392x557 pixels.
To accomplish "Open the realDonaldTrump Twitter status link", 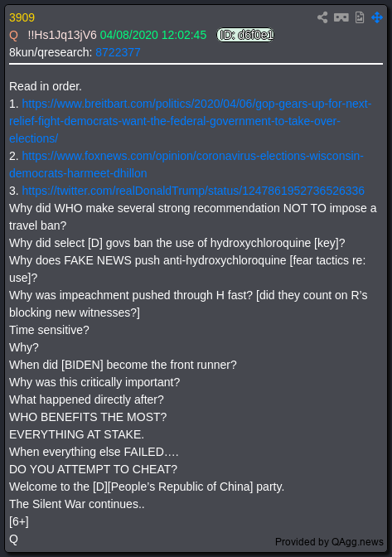I will (193, 191).
